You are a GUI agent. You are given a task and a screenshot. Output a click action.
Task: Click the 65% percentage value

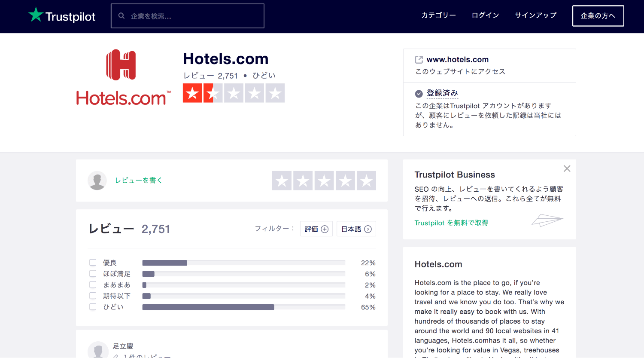pos(368,307)
